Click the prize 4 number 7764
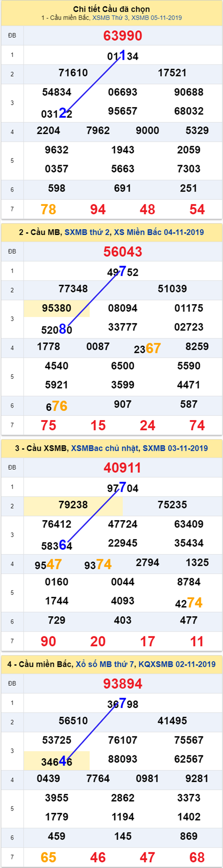 click(98, 779)
